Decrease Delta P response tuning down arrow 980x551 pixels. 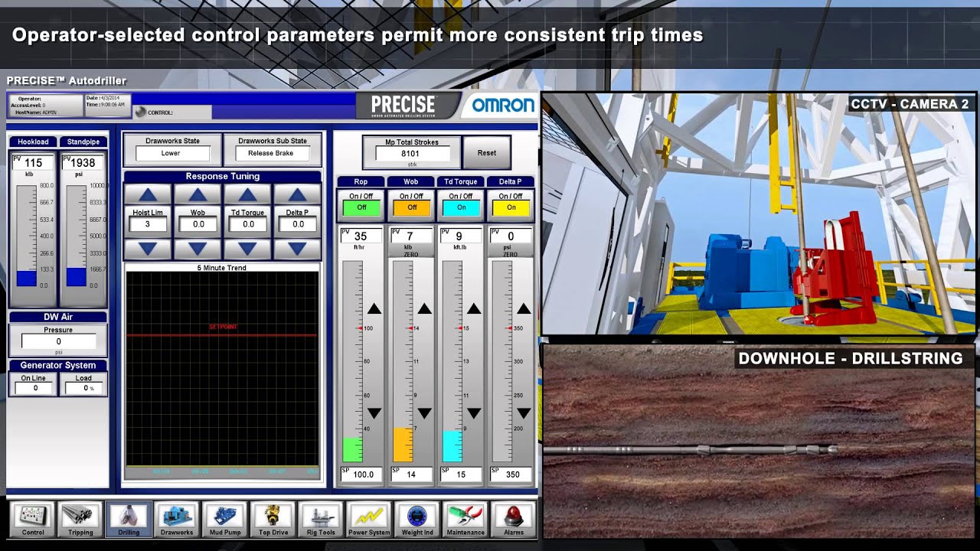coord(297,249)
